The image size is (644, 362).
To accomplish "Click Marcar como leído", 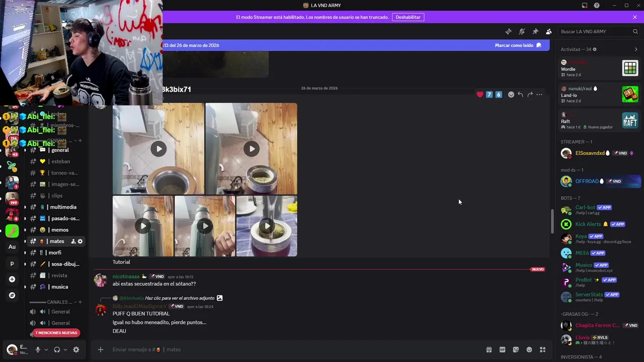I will tap(518, 45).
